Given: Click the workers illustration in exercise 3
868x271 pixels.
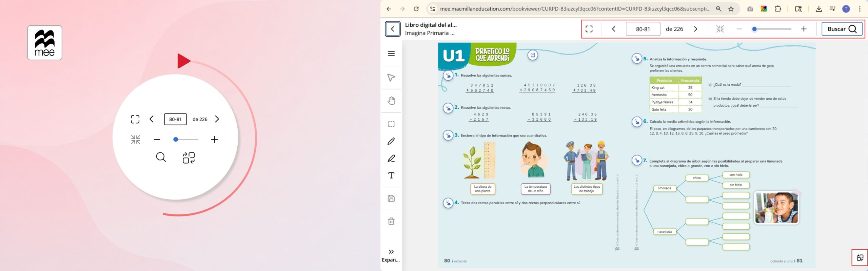Looking at the screenshot, I should click(x=586, y=161).
